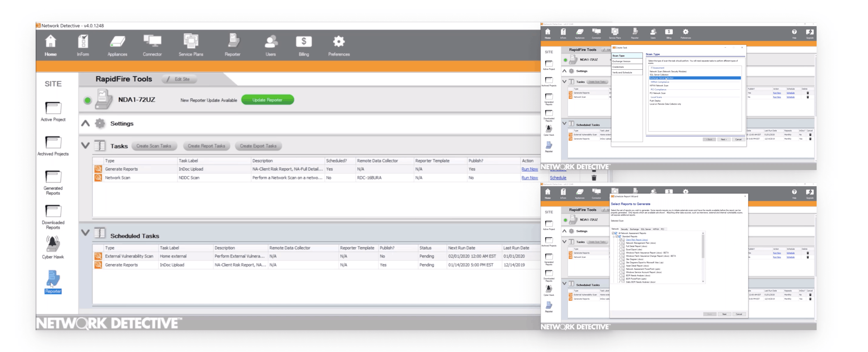Click Run Now for the Network Scan task
868x352 pixels.
(529, 178)
